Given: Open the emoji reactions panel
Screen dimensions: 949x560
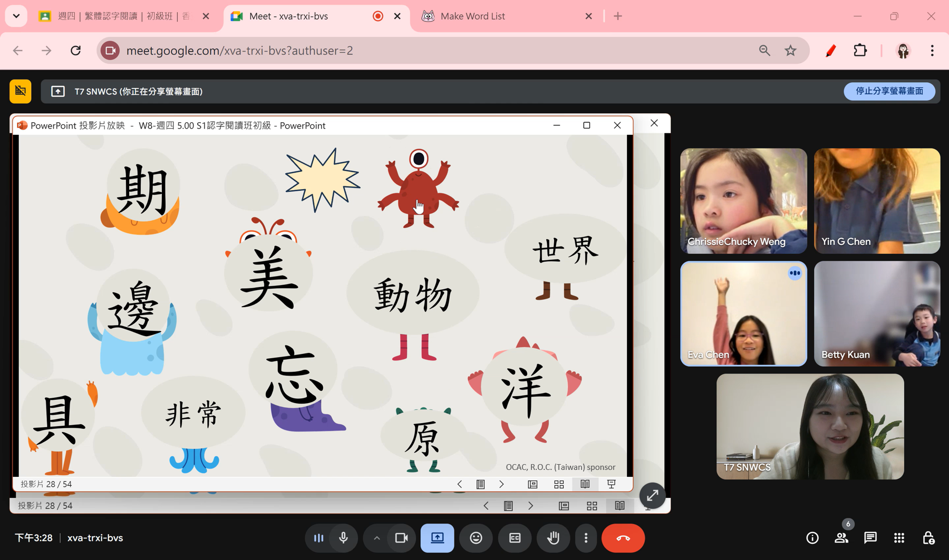Looking at the screenshot, I should click(x=476, y=538).
